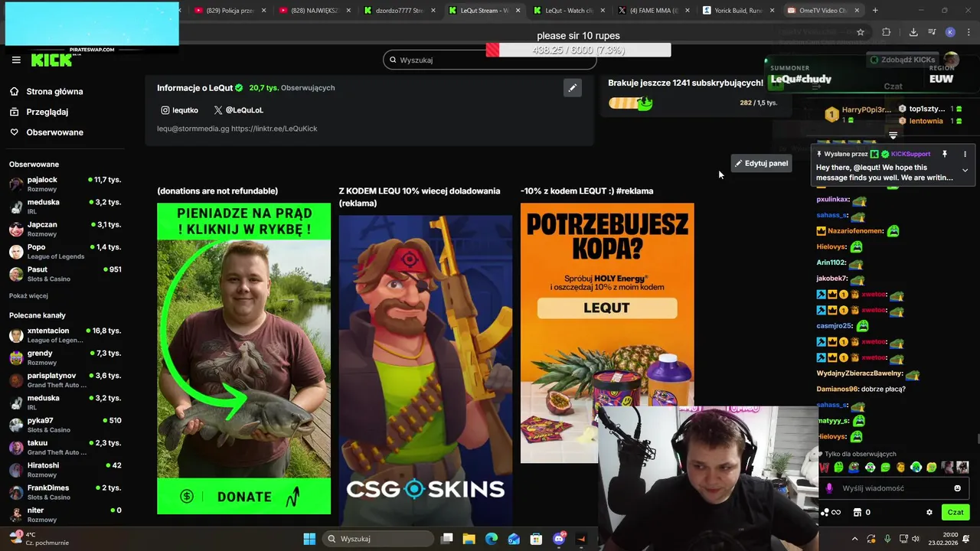Open Discord from taskbar

pyautogui.click(x=559, y=539)
